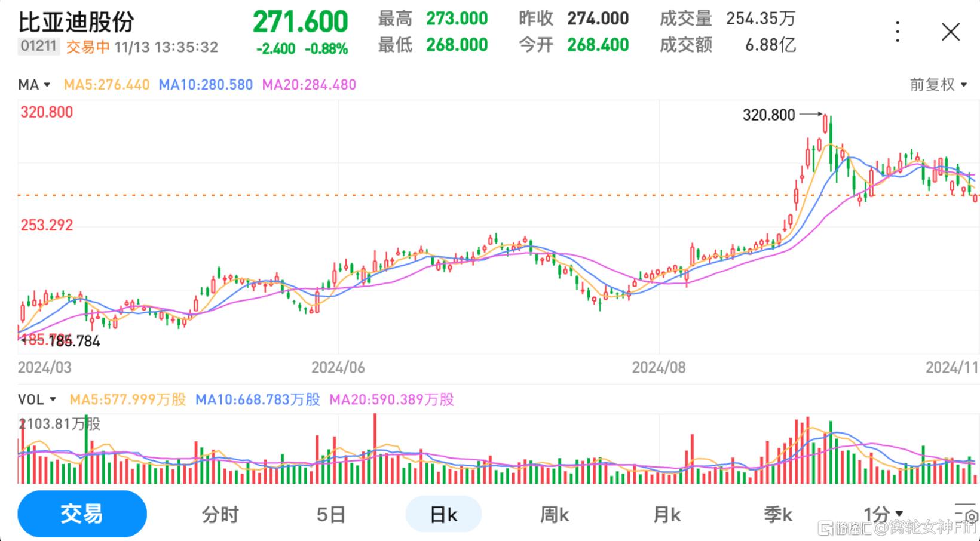The width and height of the screenshot is (980, 541).
Task: Open the 1分 minute interval dropdown
Action: 883,514
